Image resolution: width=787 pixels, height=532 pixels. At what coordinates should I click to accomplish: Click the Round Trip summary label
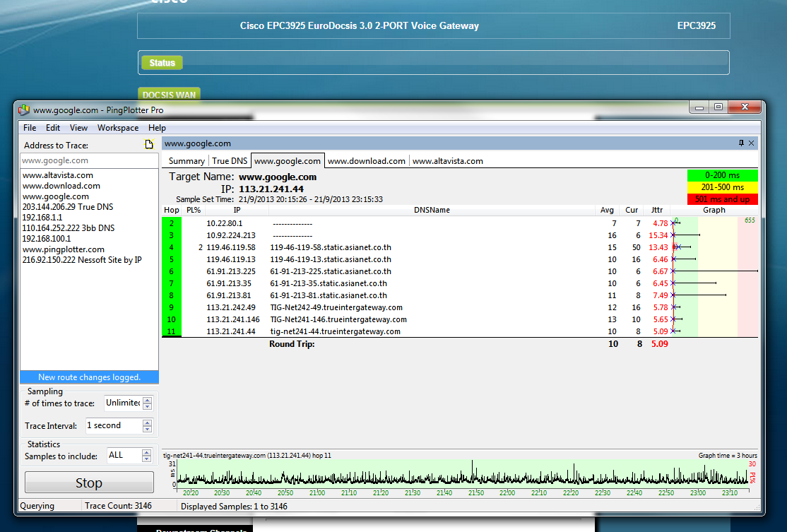(x=292, y=344)
